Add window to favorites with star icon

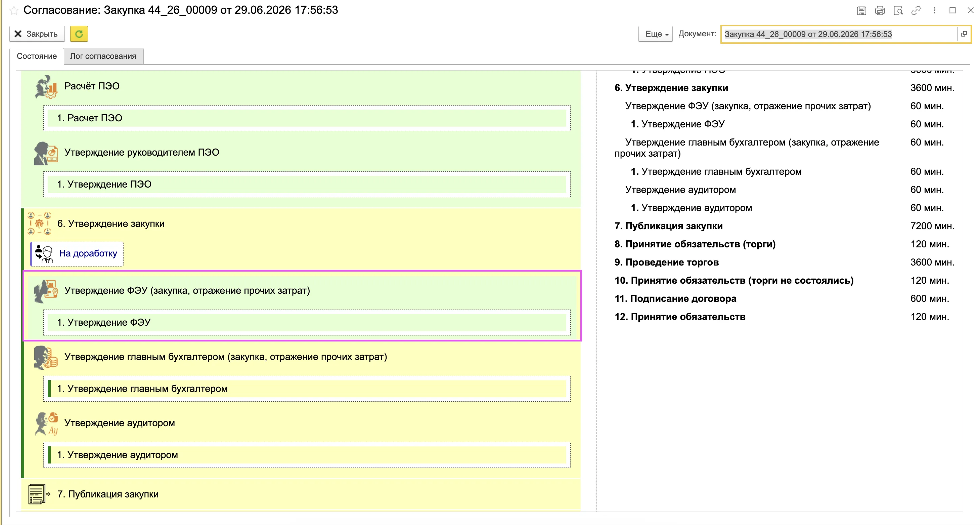(x=14, y=10)
